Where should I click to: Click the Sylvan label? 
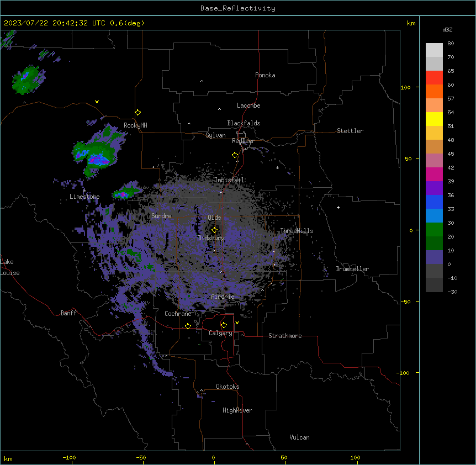point(215,135)
